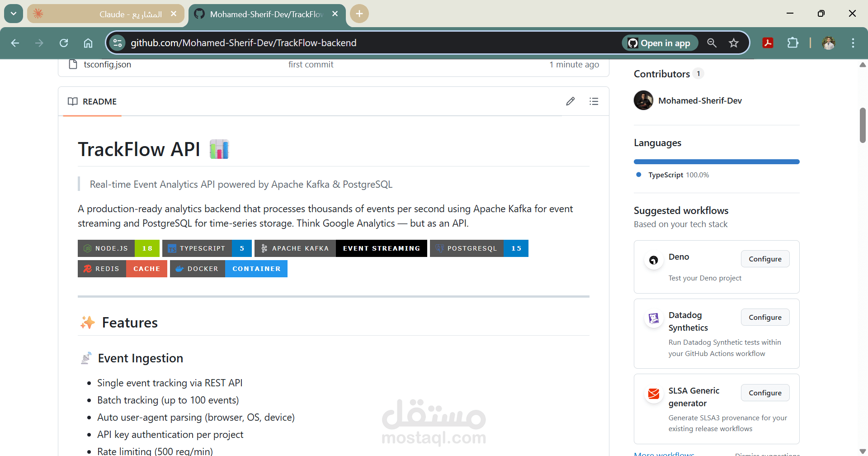Screen dimensions: 868x456
Task: Restore down the Chrome window
Action: click(x=821, y=14)
